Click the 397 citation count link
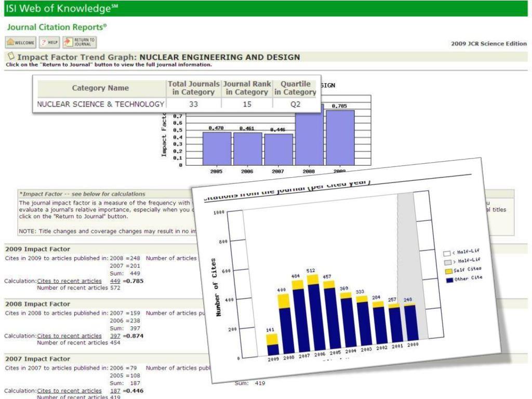This screenshot has height=399, width=532. [115, 336]
